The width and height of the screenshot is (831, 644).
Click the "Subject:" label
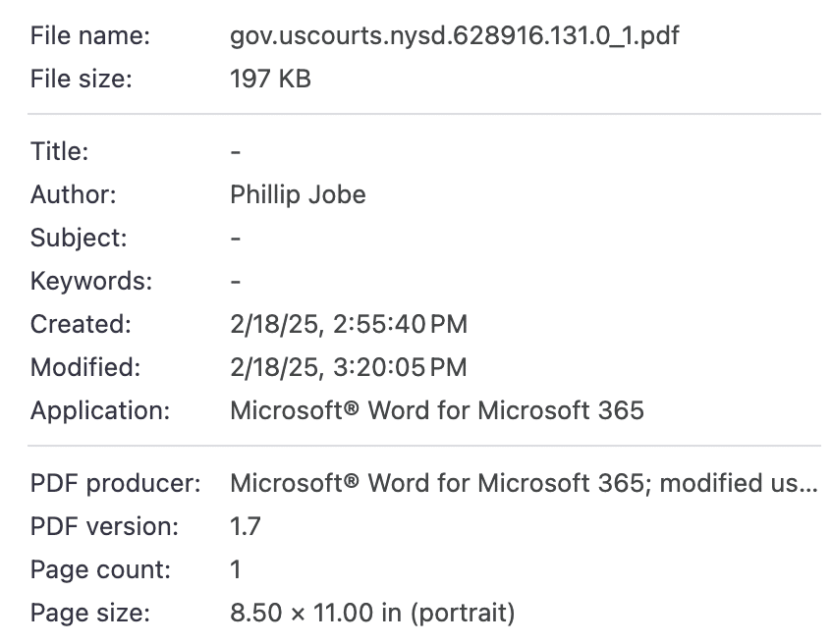79,238
